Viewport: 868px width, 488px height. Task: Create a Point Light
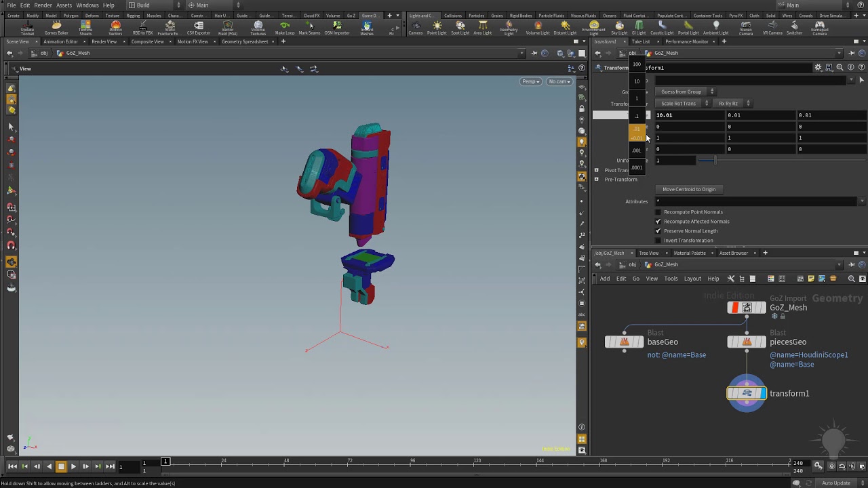437,28
